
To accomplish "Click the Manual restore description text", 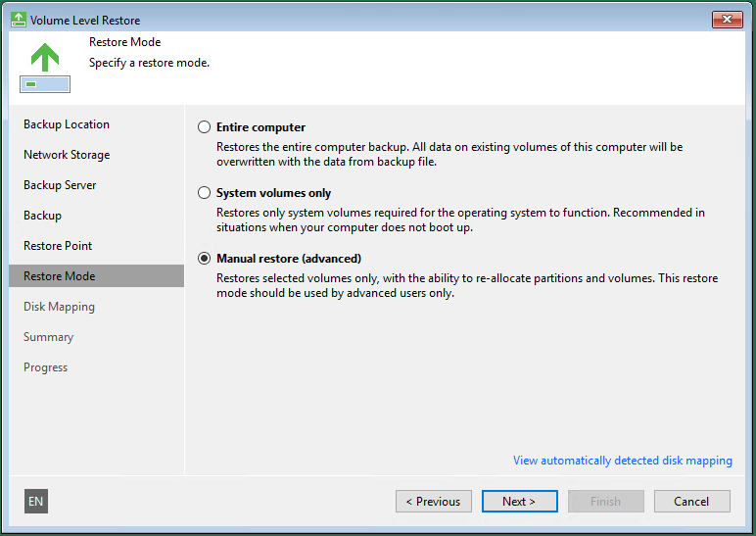I will (x=467, y=285).
